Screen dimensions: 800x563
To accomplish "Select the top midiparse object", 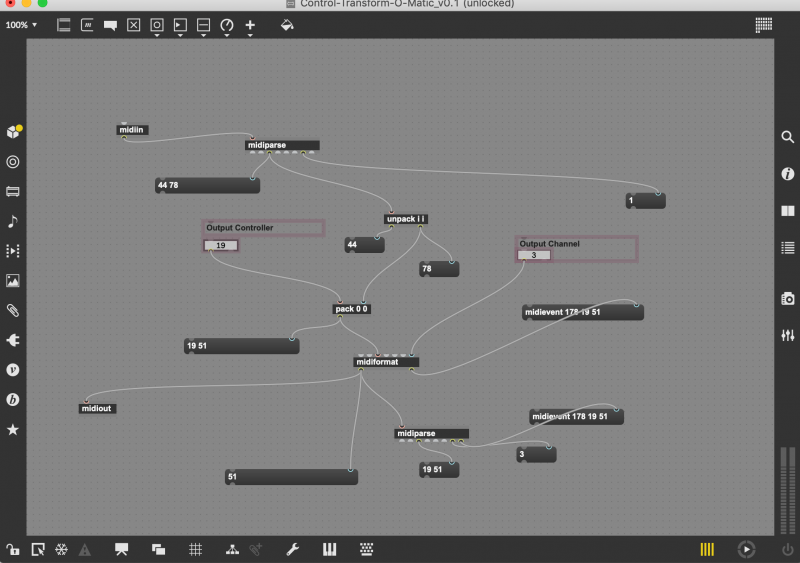I will [282, 145].
